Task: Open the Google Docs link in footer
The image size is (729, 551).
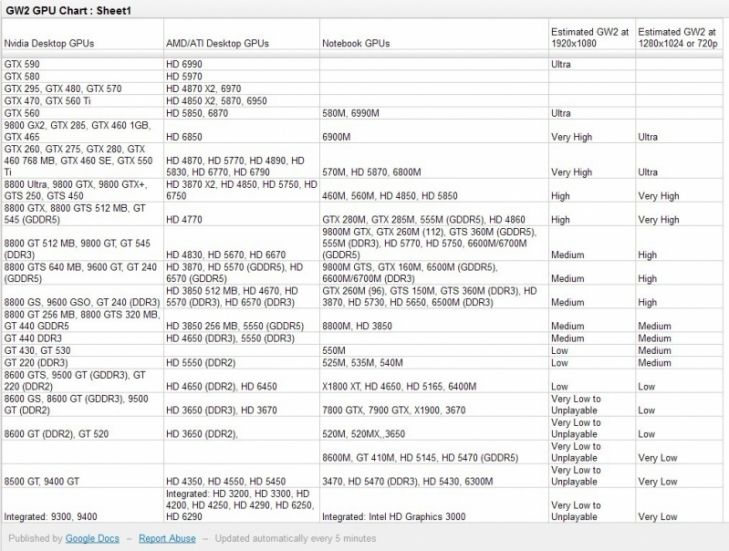Action: (92, 538)
